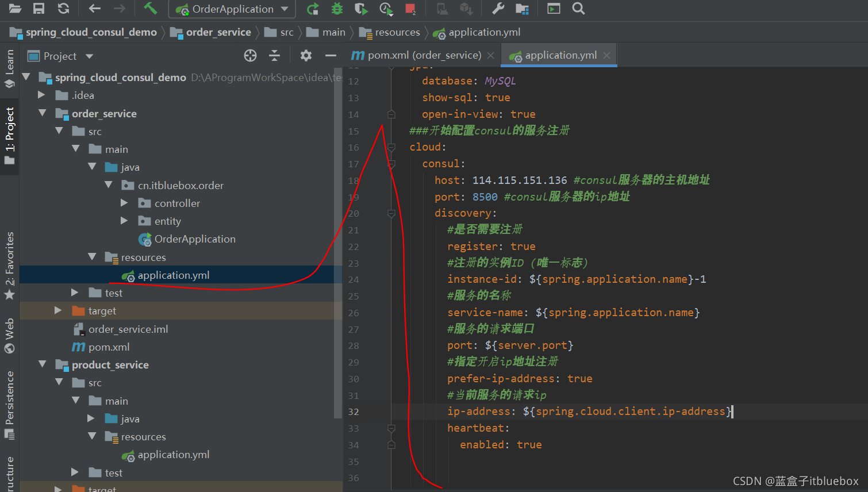The width and height of the screenshot is (868, 492).
Task: Toggle the 1: Project side tab
Action: tap(9, 136)
